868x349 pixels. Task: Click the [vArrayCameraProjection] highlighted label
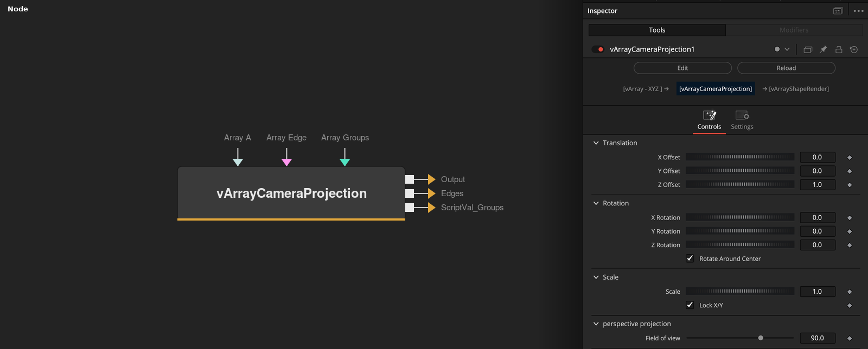[x=716, y=89]
